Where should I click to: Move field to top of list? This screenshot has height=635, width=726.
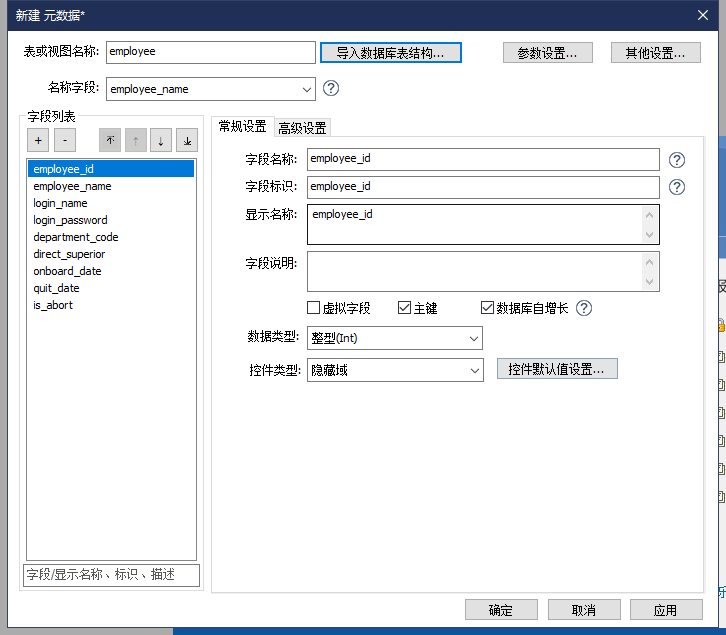(110, 141)
